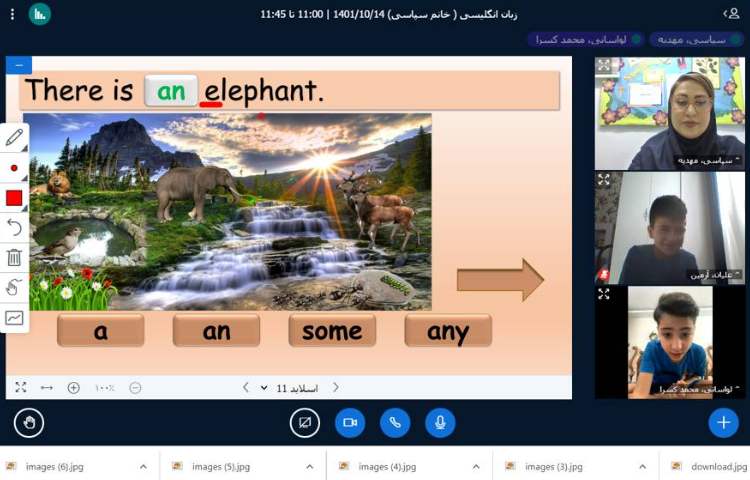
Task: Make the presentation fullscreen
Action: [x=21, y=388]
